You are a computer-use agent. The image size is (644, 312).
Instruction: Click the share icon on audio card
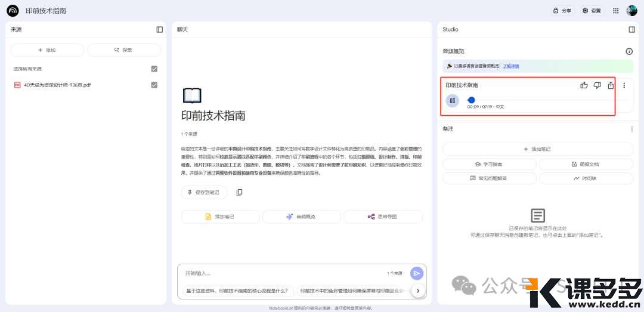tap(611, 85)
